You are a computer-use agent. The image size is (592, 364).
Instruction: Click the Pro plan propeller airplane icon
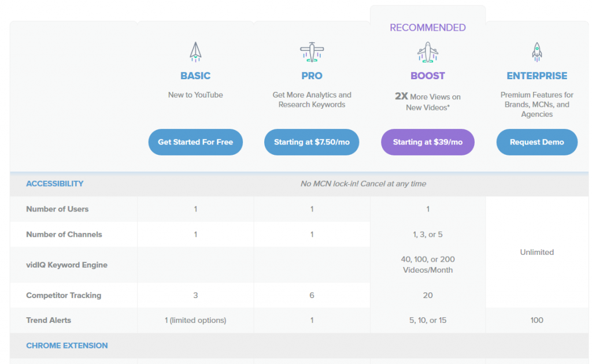[312, 52]
